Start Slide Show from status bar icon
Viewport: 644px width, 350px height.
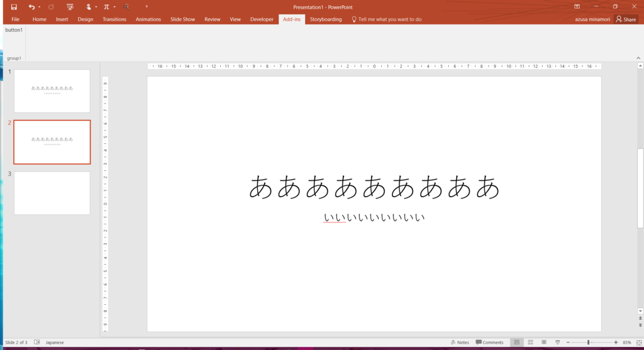click(x=557, y=342)
